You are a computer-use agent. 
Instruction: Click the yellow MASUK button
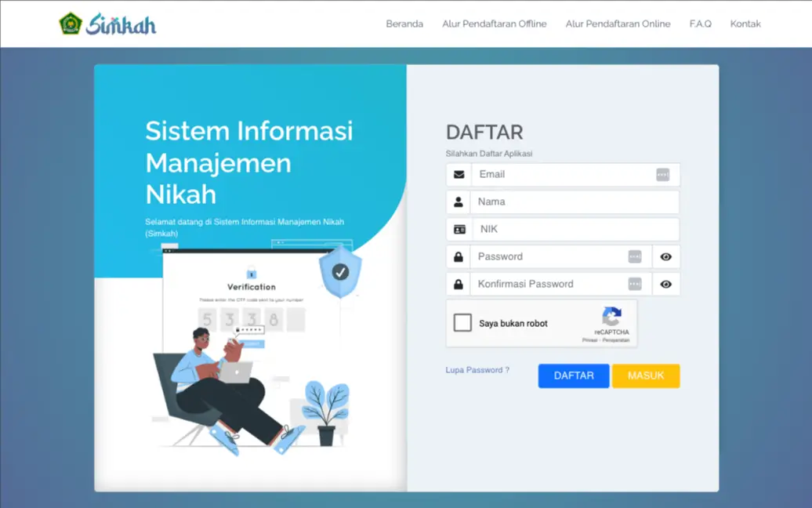point(646,376)
